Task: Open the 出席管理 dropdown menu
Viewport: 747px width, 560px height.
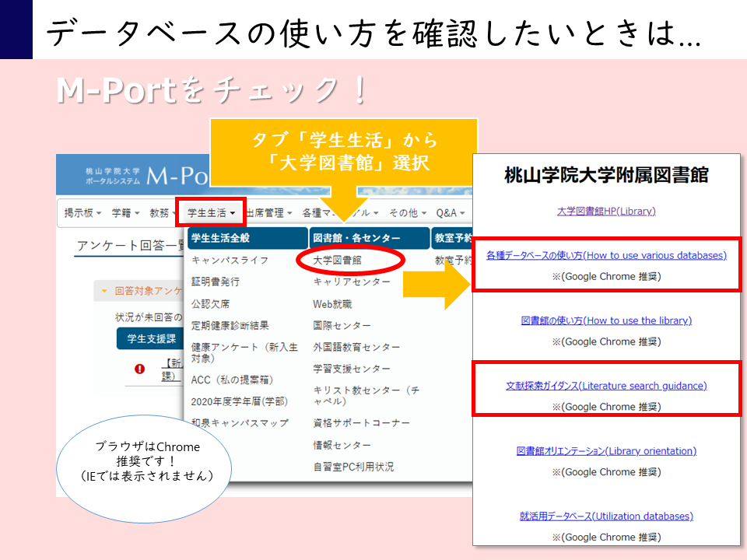Action: 268,213
